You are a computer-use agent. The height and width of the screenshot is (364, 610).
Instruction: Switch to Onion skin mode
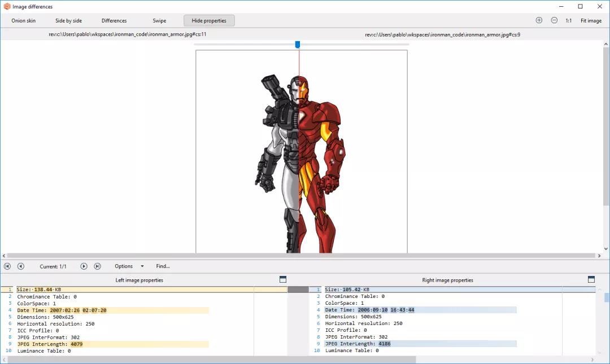click(24, 21)
